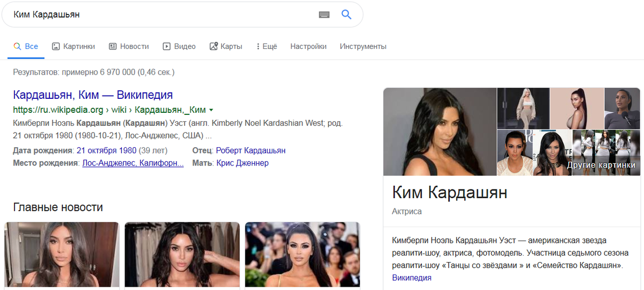Select the Все results tab

coord(26,47)
